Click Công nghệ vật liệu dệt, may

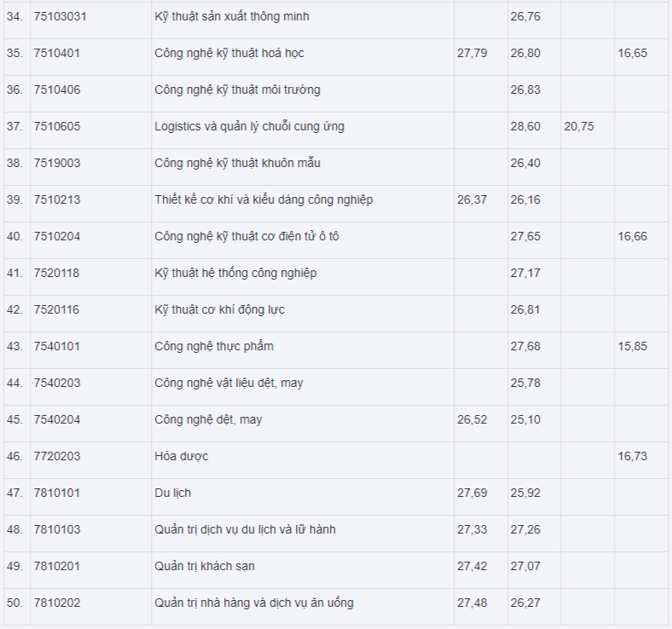pyautogui.click(x=229, y=383)
